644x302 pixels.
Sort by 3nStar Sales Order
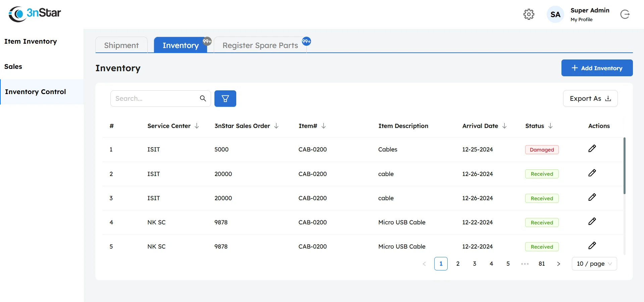coord(276,126)
